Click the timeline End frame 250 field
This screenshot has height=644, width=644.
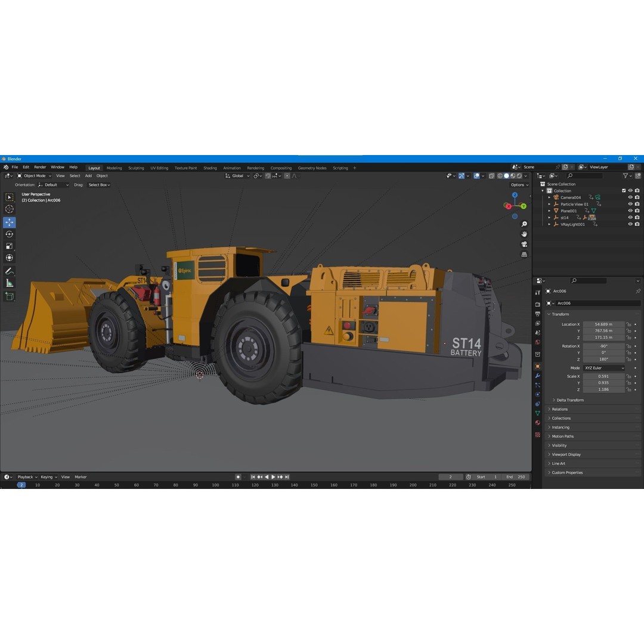tap(516, 477)
